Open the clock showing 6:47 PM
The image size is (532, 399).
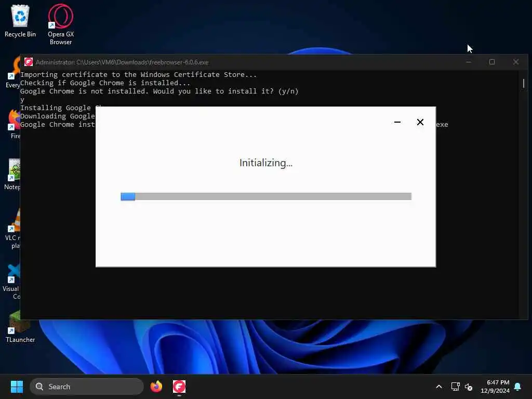click(495, 387)
